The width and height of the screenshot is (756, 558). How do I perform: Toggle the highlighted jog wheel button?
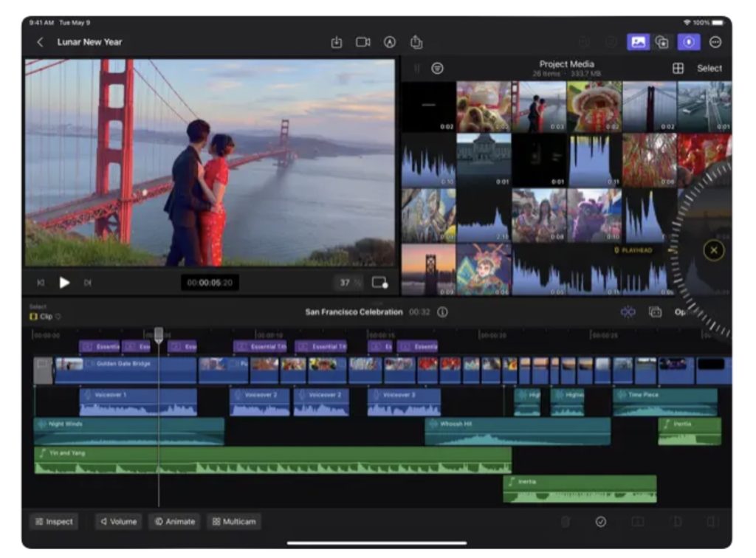pos(688,42)
